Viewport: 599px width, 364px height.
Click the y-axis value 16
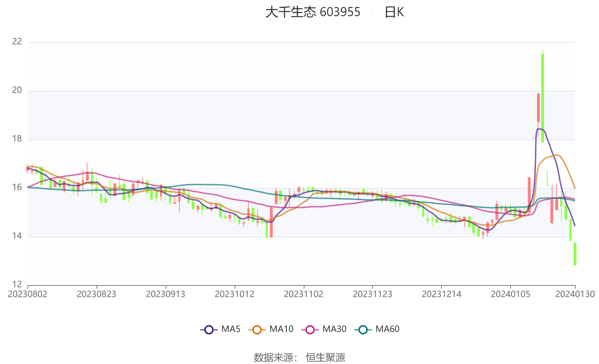(17, 187)
